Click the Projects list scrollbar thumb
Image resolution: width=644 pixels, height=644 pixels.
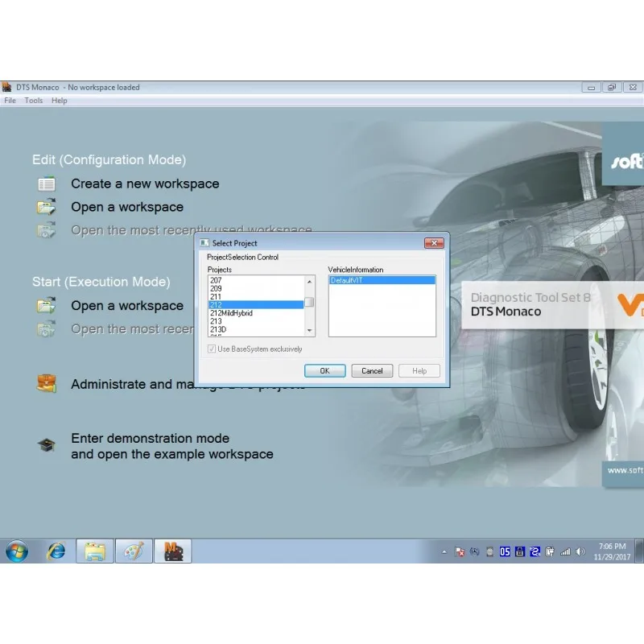309,302
